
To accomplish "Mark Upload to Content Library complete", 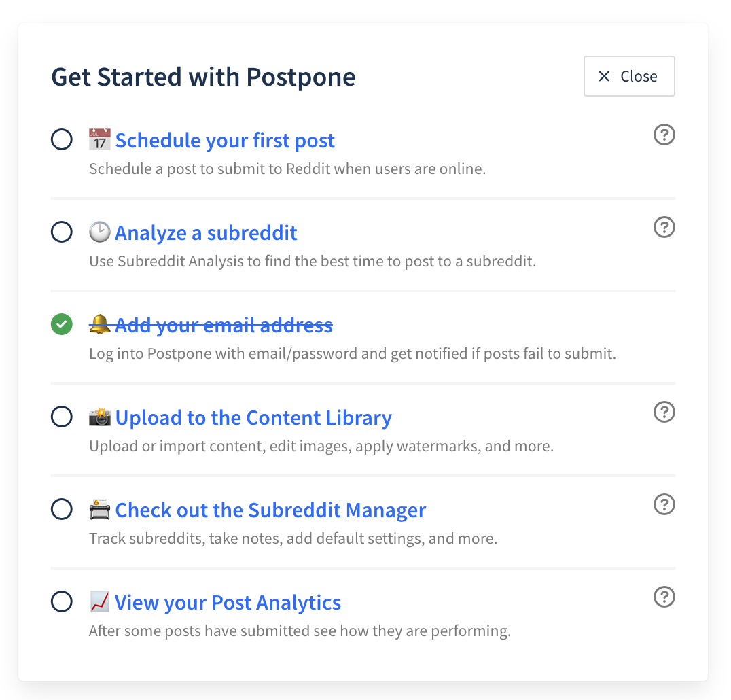I will tap(62, 417).
